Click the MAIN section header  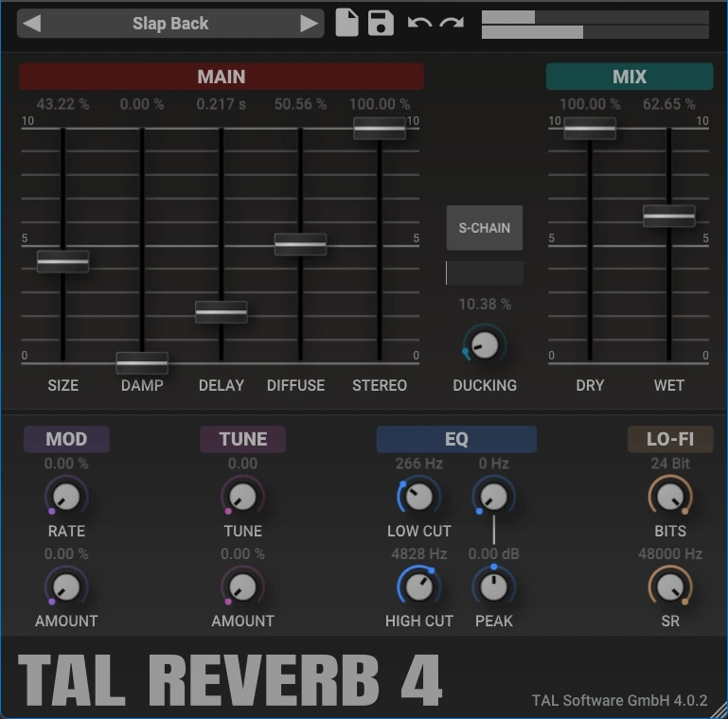222,77
